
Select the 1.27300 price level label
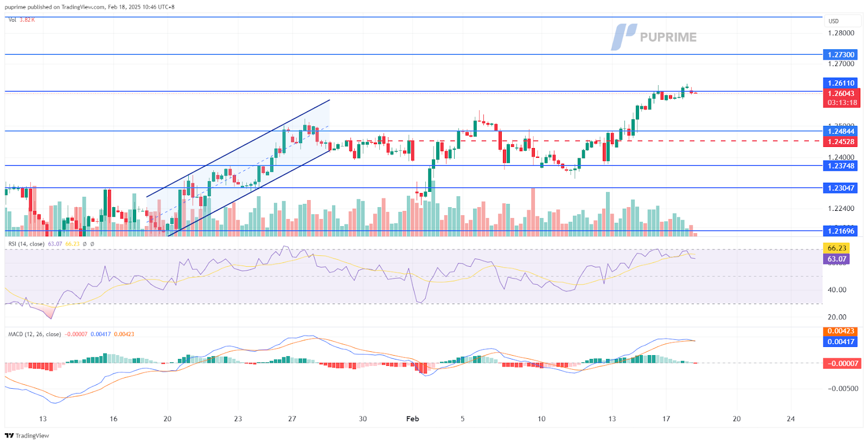[841, 55]
